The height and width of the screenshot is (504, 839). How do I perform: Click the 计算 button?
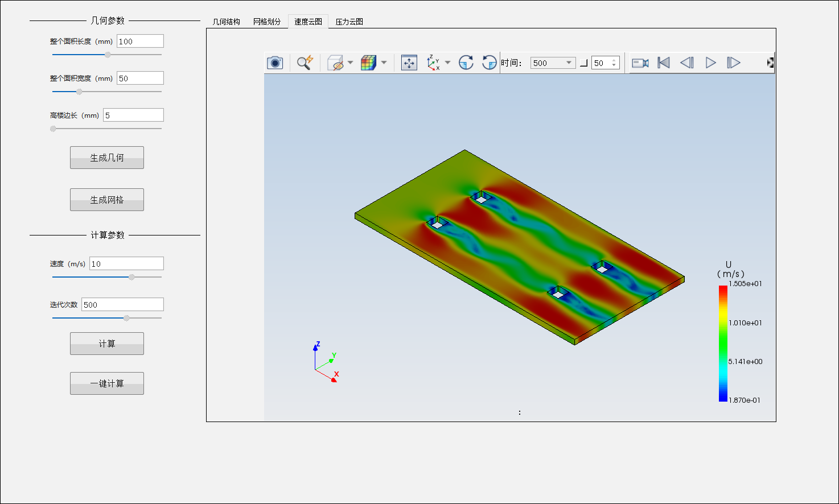pos(107,344)
